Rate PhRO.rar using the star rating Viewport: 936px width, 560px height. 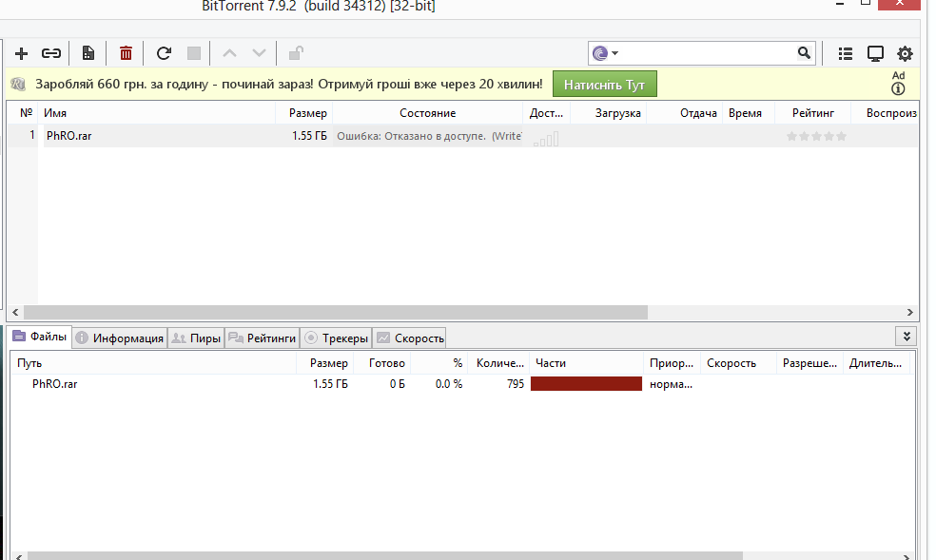click(x=816, y=137)
